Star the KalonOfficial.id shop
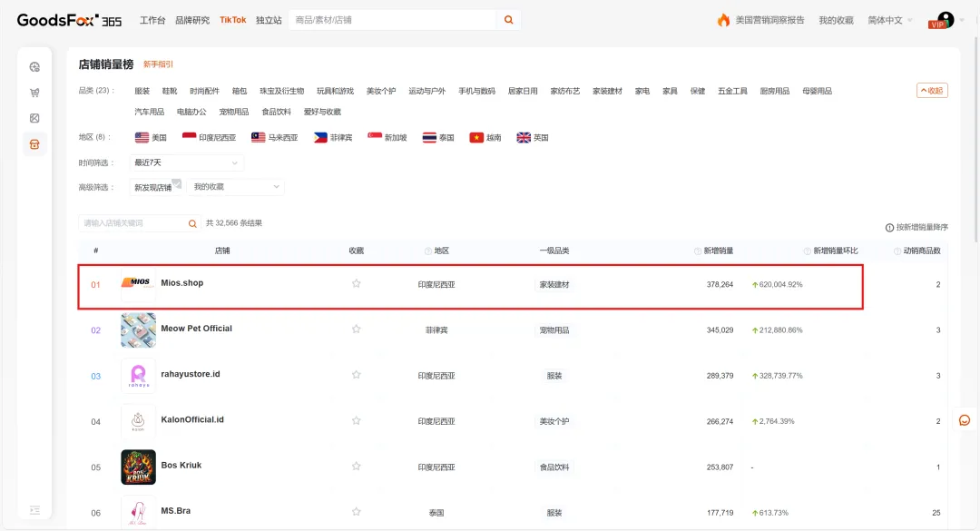Viewport: 980px width, 531px height. 357,420
